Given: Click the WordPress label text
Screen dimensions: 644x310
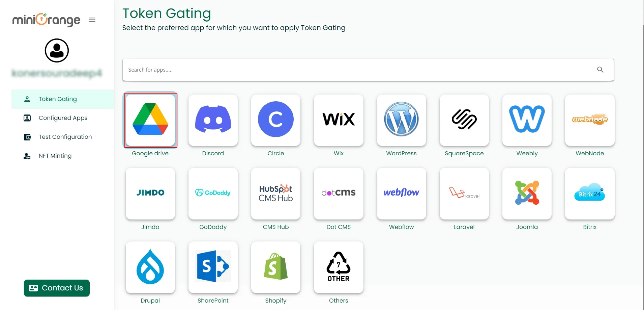Looking at the screenshot, I should click(x=402, y=153).
